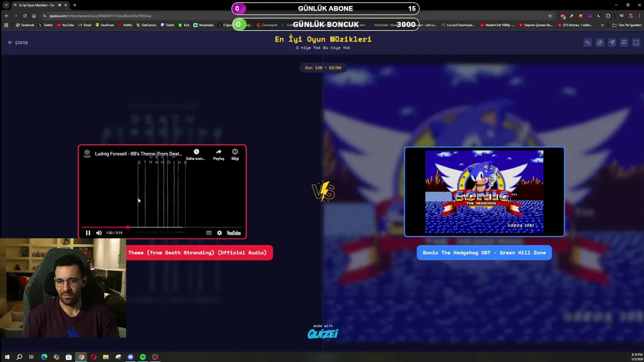Click the ÇIKIŞ exit link

click(x=18, y=43)
